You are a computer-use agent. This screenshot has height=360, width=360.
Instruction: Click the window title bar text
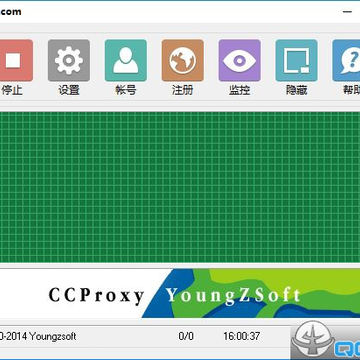(x=11, y=12)
